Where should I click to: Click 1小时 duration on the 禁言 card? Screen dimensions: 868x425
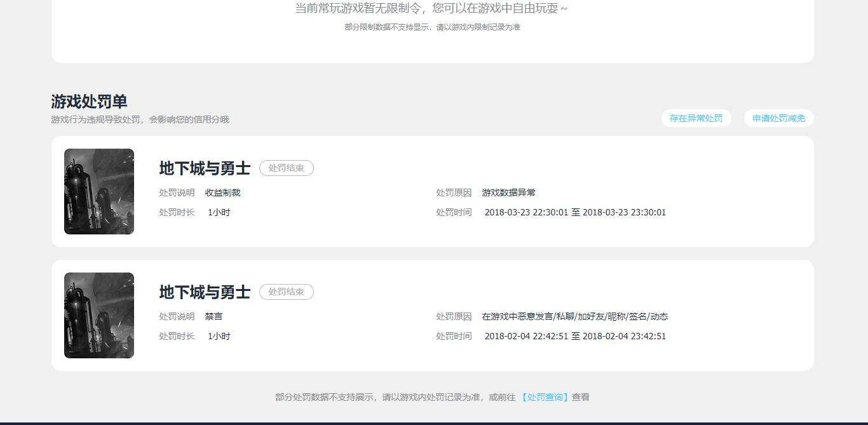click(x=219, y=336)
